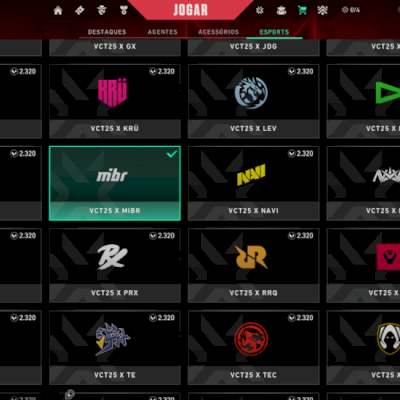Open the rank chevrons icon
This screenshot has width=400, height=400.
click(322, 10)
